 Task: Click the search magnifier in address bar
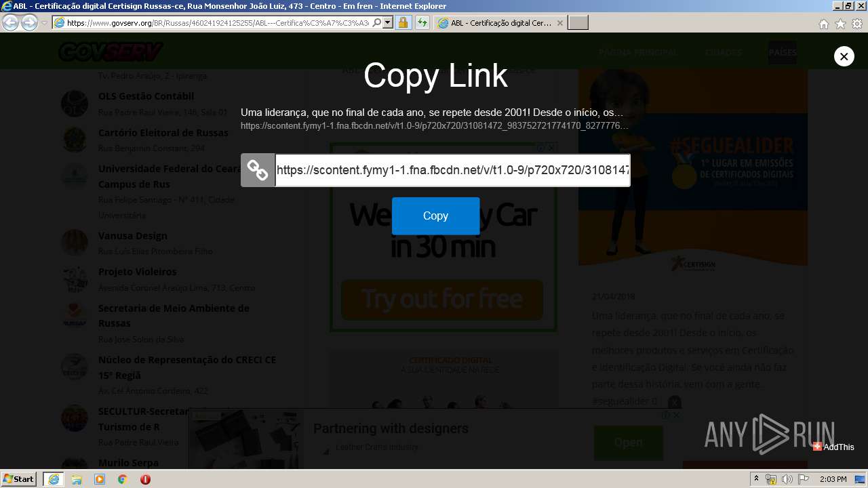point(377,23)
